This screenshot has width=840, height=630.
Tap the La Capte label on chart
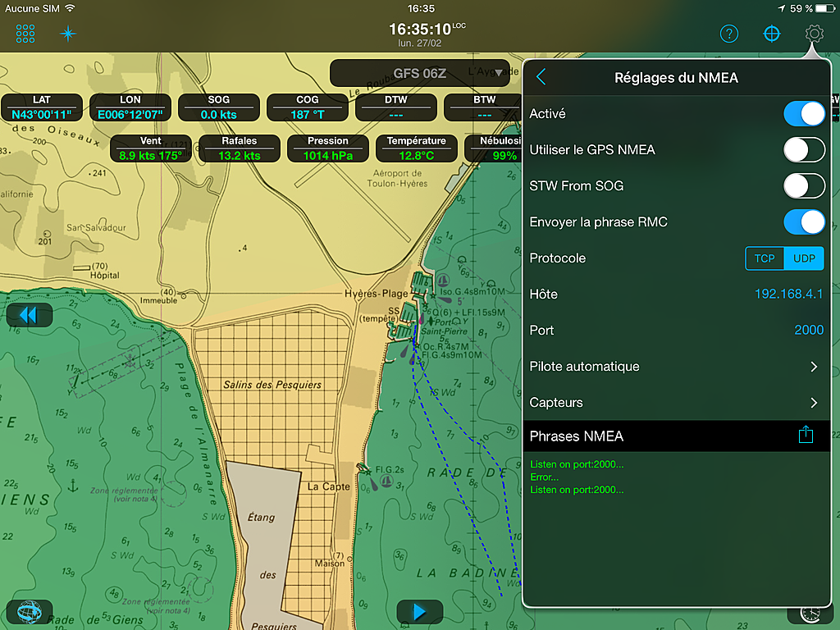coord(328,486)
